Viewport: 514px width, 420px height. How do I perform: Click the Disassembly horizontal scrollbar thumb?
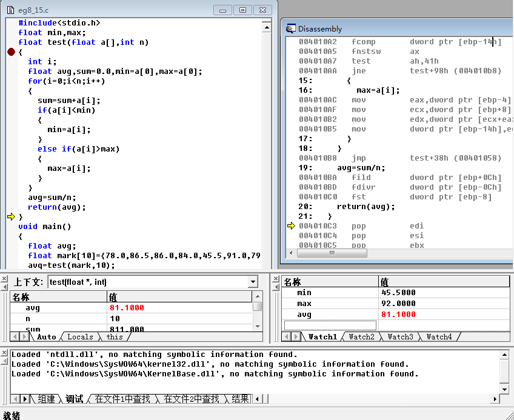332,253
